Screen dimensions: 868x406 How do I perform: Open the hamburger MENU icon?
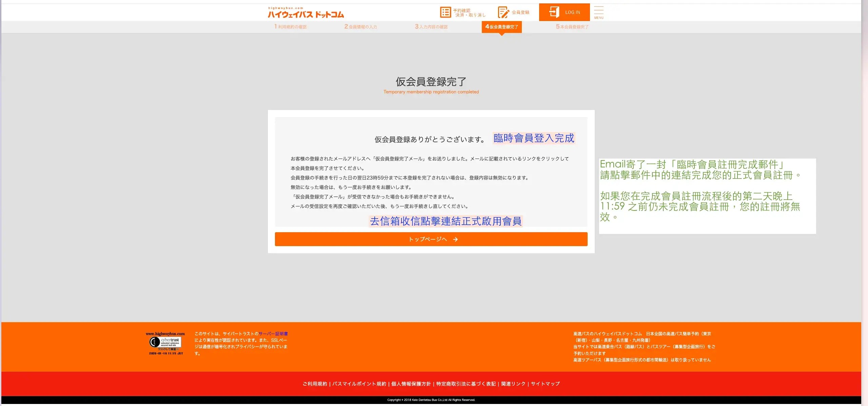tap(599, 11)
